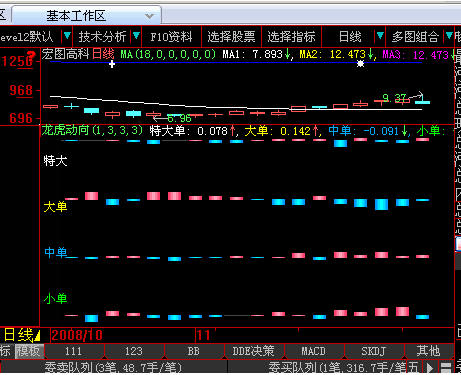Open the SKDJ indicator tab
Screen dimensions: 461x375
click(373, 351)
